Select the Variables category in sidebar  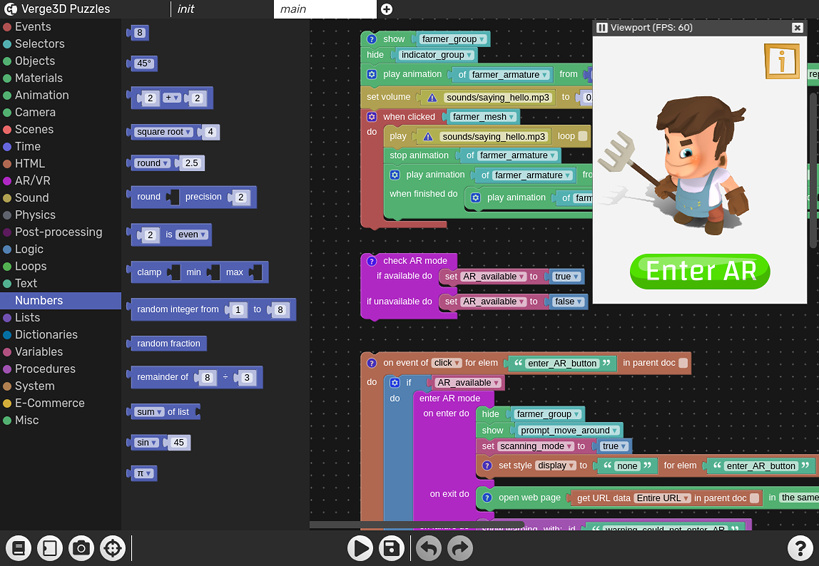[x=39, y=351]
